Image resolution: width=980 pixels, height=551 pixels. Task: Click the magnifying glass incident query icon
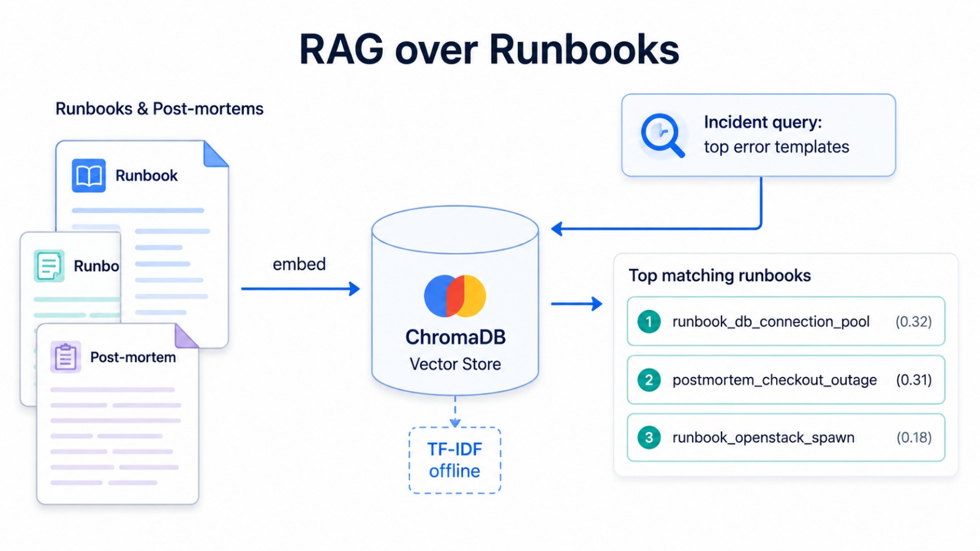point(662,135)
